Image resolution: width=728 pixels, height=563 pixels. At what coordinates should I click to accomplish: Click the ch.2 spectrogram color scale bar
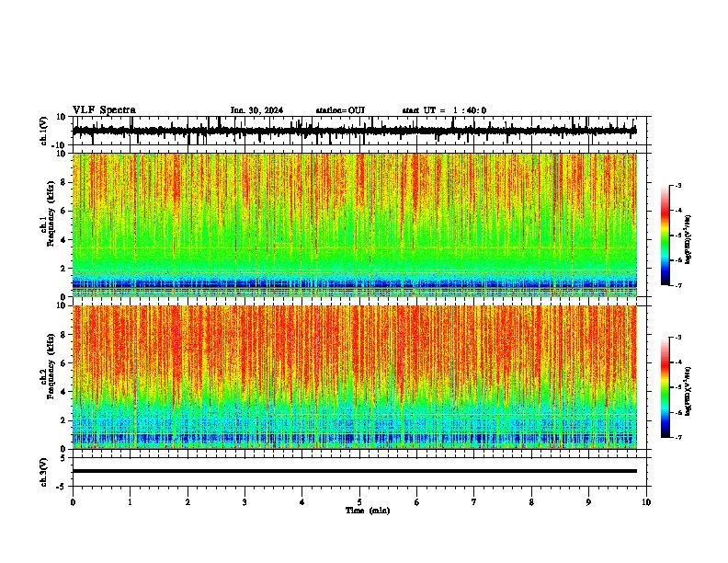(x=665, y=387)
